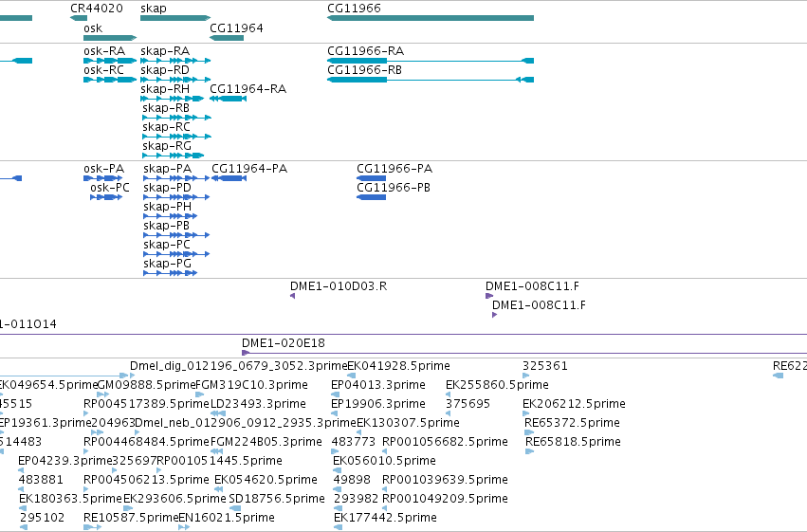Click EST EN16021.5prime
The image size is (807, 532).
(184, 527)
